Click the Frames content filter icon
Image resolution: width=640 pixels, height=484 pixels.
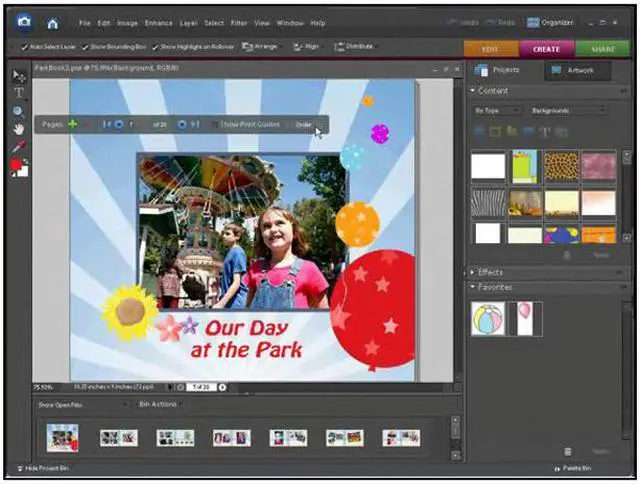tap(495, 131)
